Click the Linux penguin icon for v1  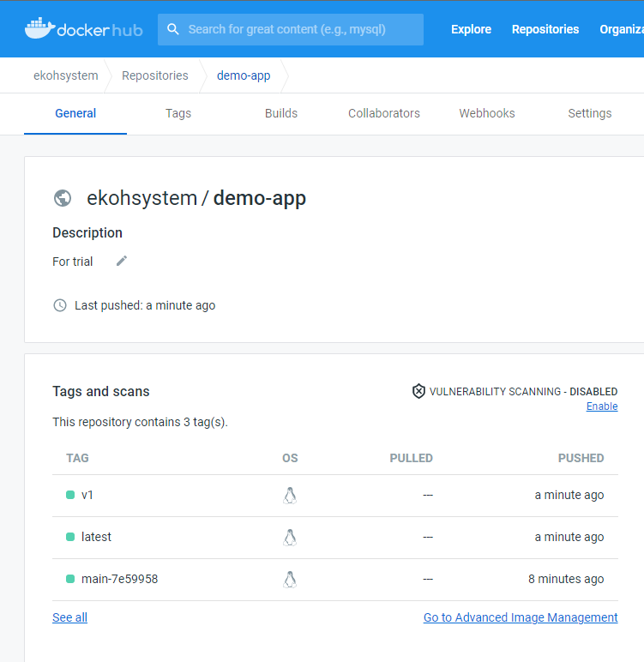coord(290,496)
